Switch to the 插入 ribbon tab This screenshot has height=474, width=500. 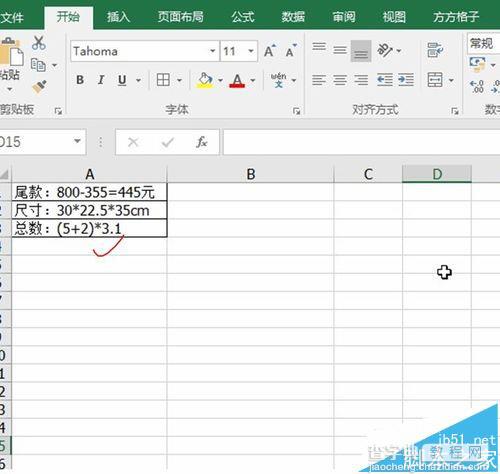(118, 17)
